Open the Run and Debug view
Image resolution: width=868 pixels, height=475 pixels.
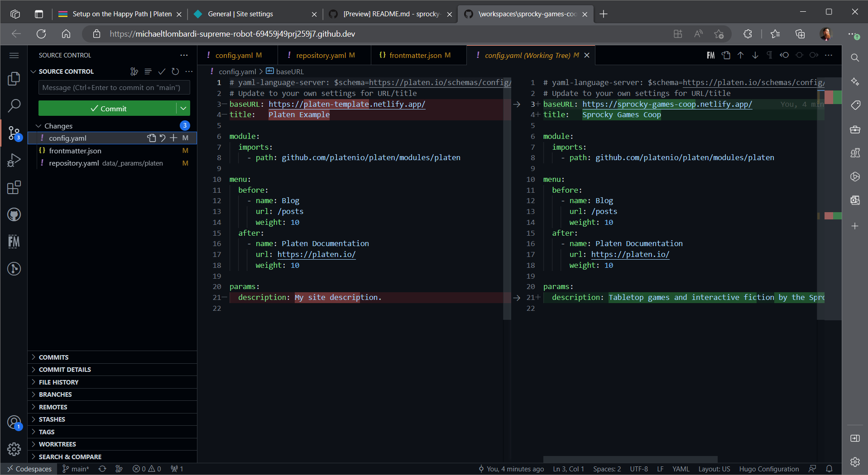point(14,160)
